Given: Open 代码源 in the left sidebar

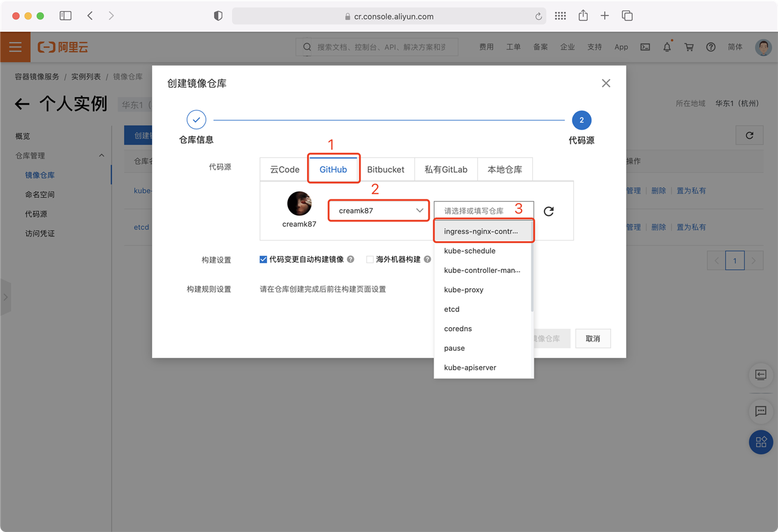Looking at the screenshot, I should tap(36, 214).
